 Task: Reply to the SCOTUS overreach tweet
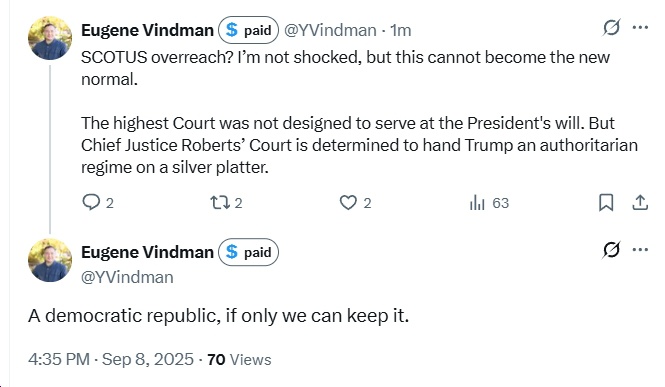(x=98, y=203)
